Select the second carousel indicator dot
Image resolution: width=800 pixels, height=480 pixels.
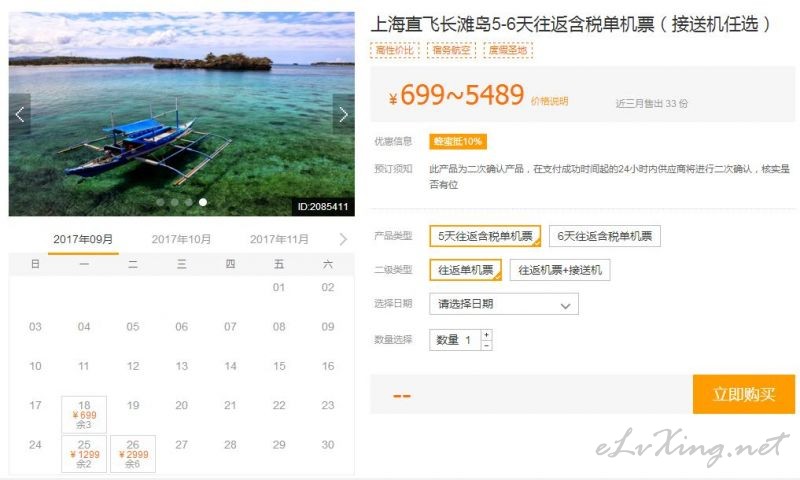174,202
